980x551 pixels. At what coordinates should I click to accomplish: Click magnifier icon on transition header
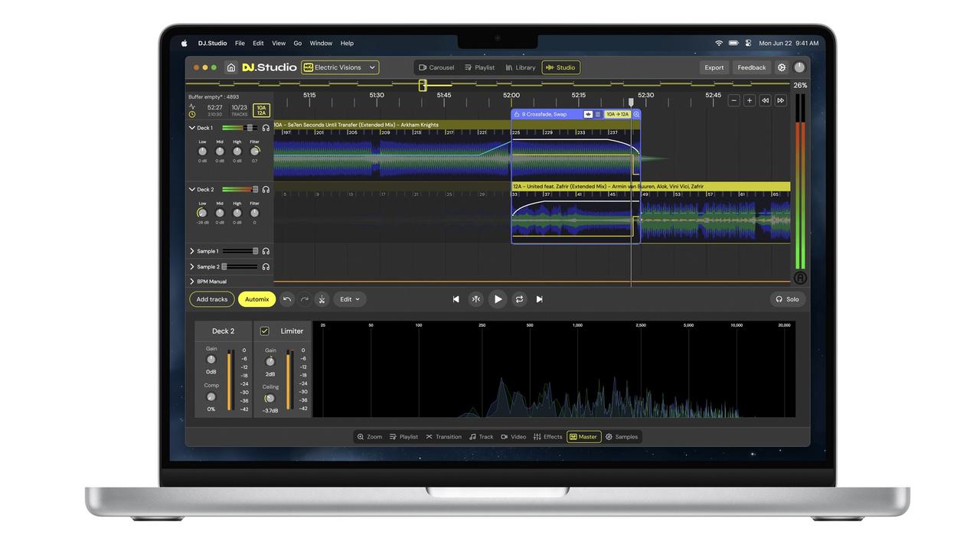click(636, 114)
